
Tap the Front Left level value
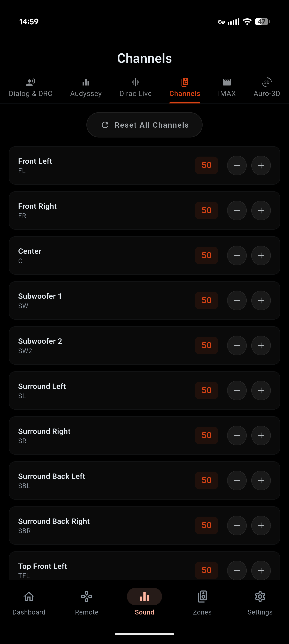206,165
